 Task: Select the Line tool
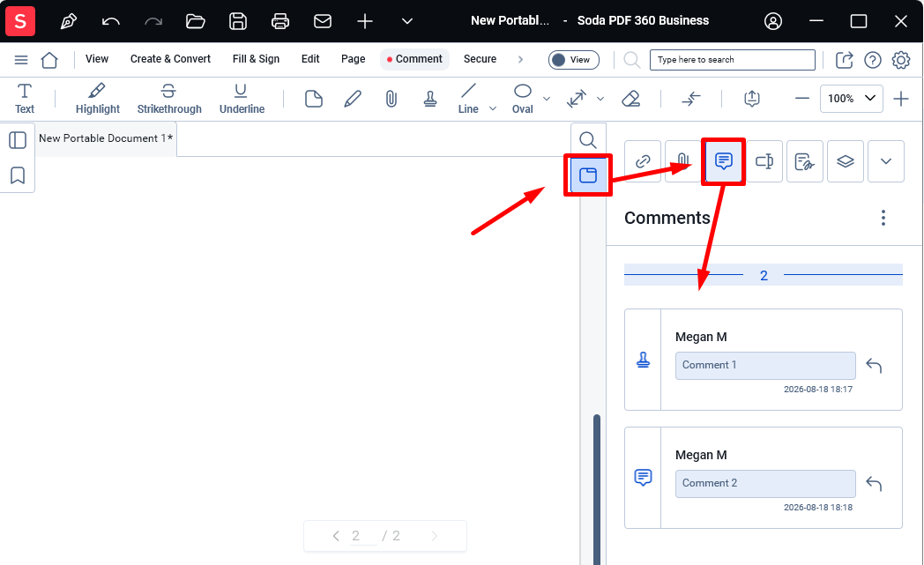pos(468,99)
